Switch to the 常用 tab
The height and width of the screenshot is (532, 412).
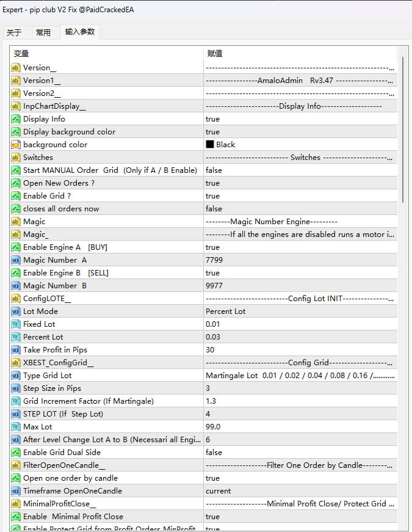(43, 32)
